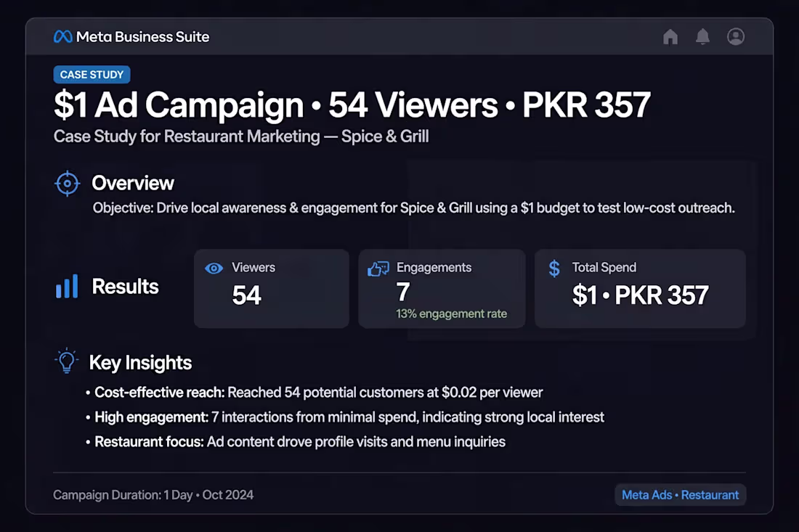Click the Overview heading

coord(133,184)
